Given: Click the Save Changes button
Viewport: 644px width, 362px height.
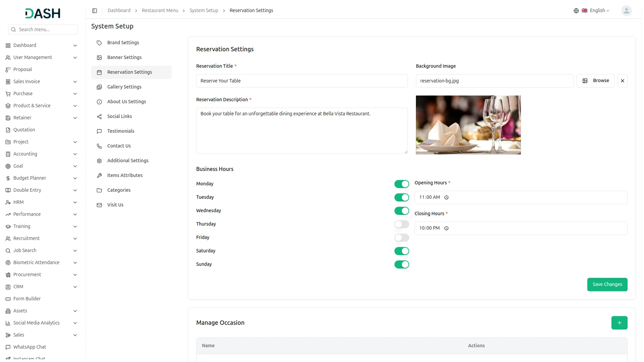Looking at the screenshot, I should (x=607, y=284).
